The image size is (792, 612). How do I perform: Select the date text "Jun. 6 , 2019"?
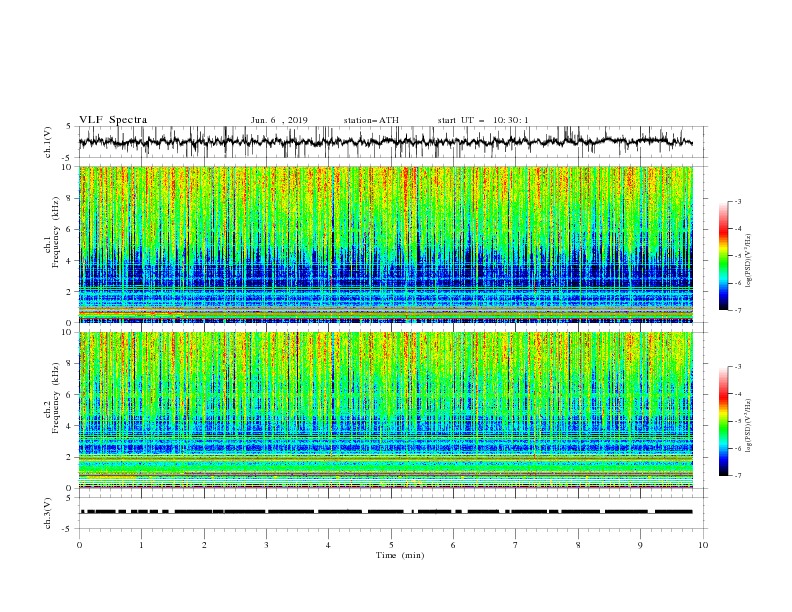279,120
